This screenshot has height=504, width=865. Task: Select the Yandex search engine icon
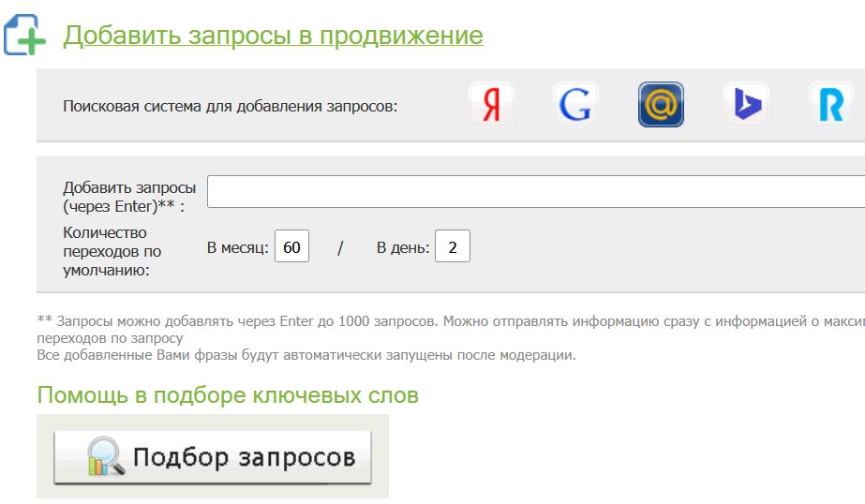(x=491, y=105)
